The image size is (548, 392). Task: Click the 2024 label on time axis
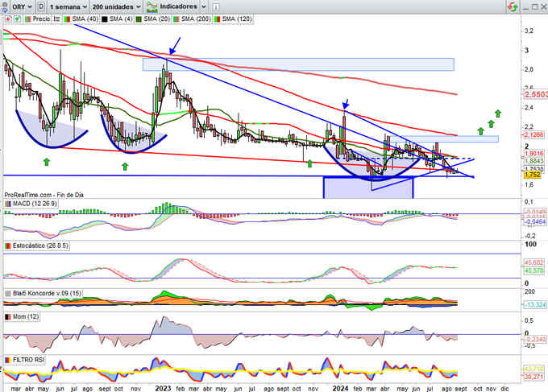340,388
